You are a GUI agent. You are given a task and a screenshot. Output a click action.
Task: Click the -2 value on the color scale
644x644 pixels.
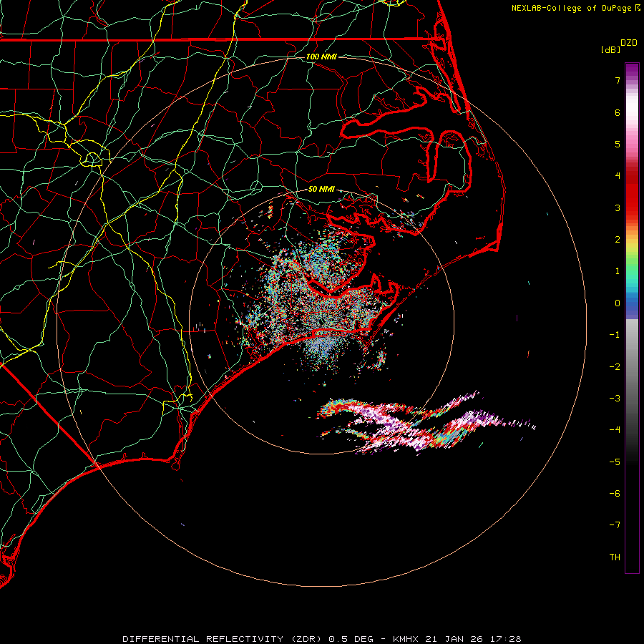pos(615,367)
